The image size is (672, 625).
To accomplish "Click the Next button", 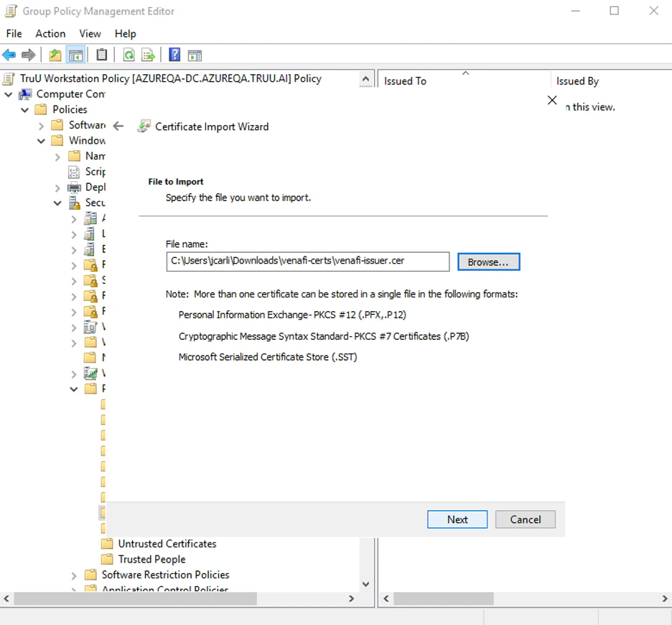I will coord(457,519).
